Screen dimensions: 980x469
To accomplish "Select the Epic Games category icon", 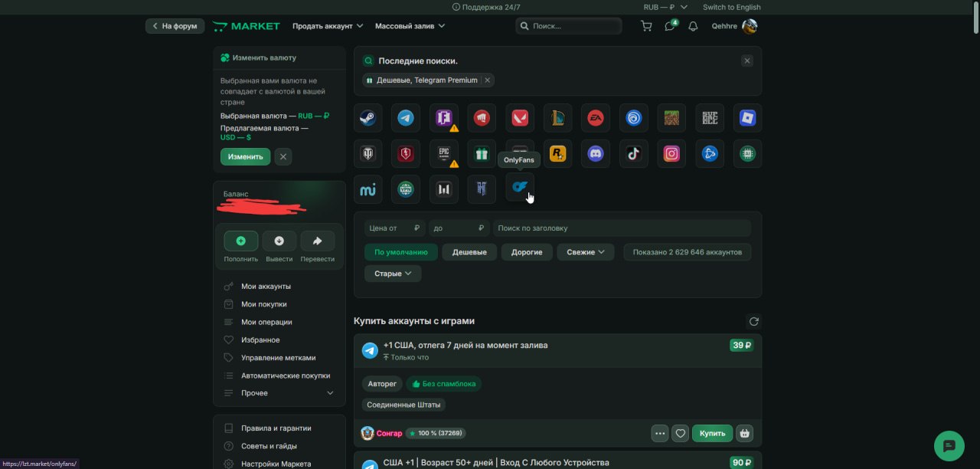I will pos(444,154).
